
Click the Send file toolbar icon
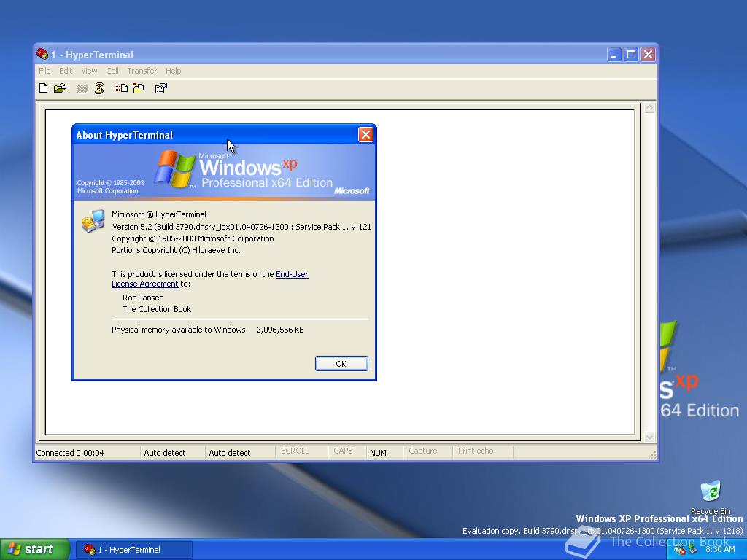pyautogui.click(x=122, y=88)
